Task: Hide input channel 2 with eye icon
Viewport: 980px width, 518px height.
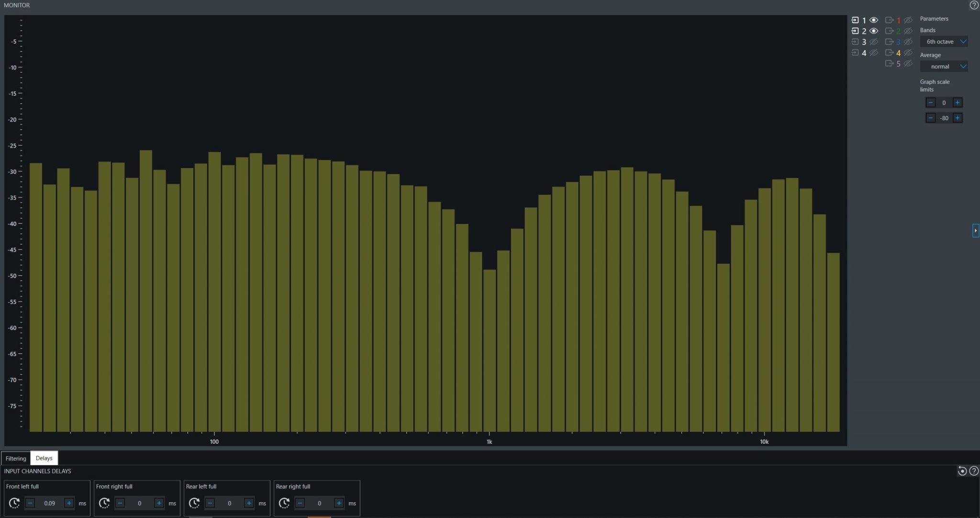Action: tap(874, 31)
